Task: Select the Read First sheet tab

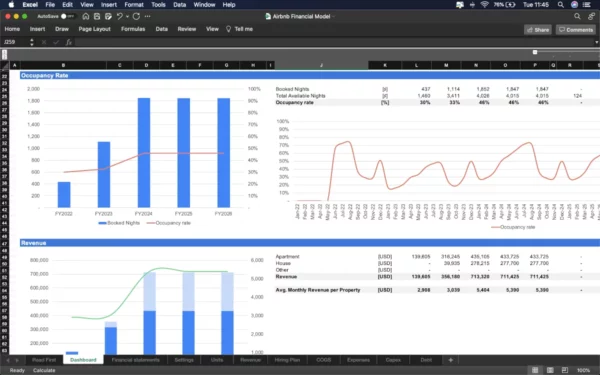Action: (x=44, y=360)
